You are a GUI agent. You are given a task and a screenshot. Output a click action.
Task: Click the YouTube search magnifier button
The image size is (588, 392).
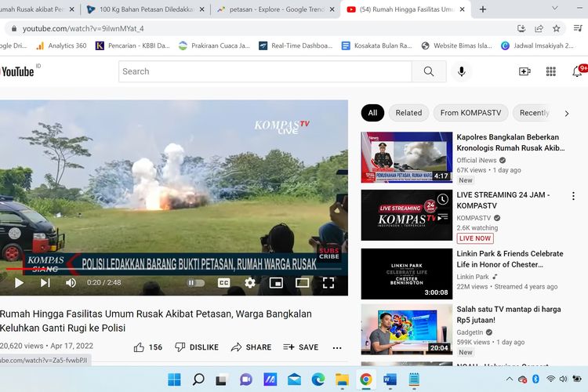[429, 71]
